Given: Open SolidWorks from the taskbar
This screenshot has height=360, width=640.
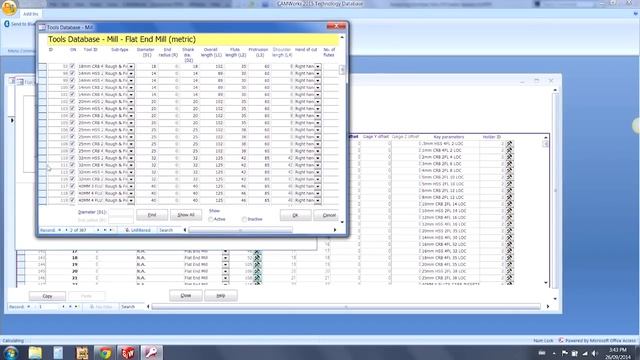Looking at the screenshot, I should 128,353.
